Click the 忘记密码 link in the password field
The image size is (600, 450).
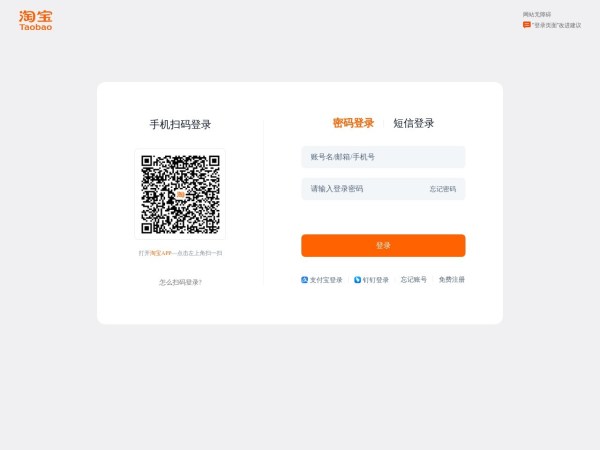point(442,189)
